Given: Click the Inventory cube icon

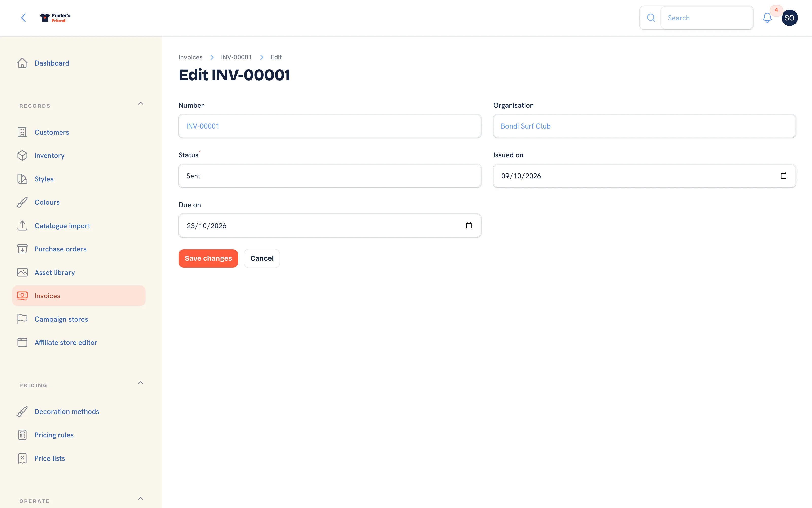Looking at the screenshot, I should pos(22,155).
